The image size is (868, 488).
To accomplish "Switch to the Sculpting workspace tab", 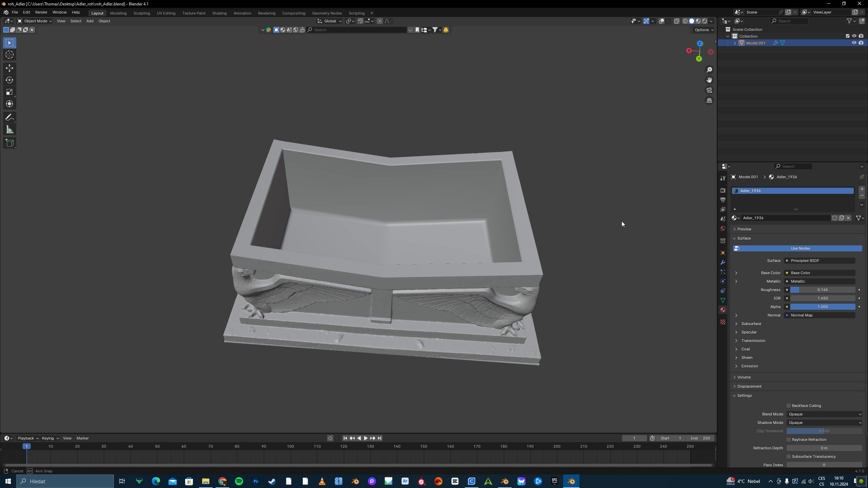I will point(142,13).
